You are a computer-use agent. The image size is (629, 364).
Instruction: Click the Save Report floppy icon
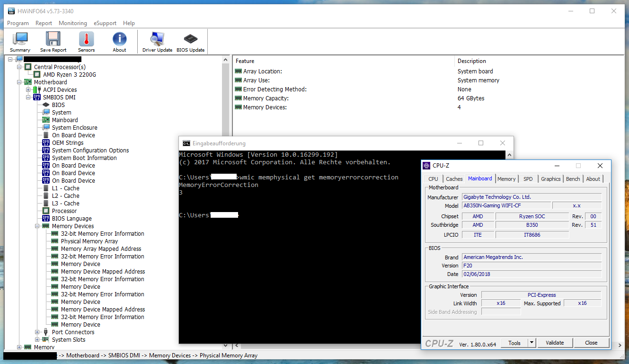[53, 42]
